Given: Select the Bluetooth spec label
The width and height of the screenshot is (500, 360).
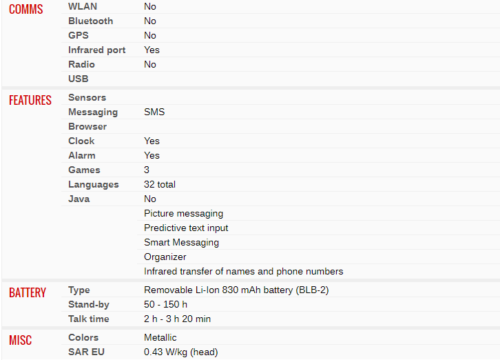Looking at the screenshot, I should pyautogui.click(x=91, y=21).
